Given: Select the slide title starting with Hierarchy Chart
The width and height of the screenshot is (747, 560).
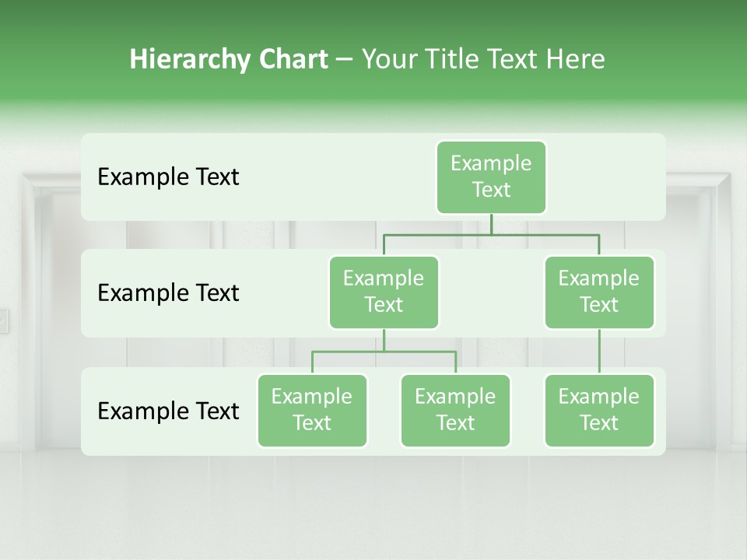Looking at the screenshot, I should point(229,59).
